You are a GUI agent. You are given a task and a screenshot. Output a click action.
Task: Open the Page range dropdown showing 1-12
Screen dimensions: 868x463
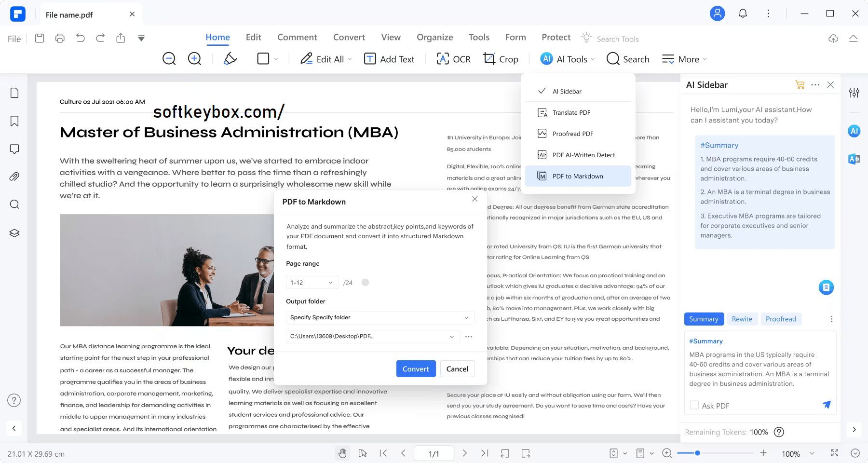[x=312, y=282]
